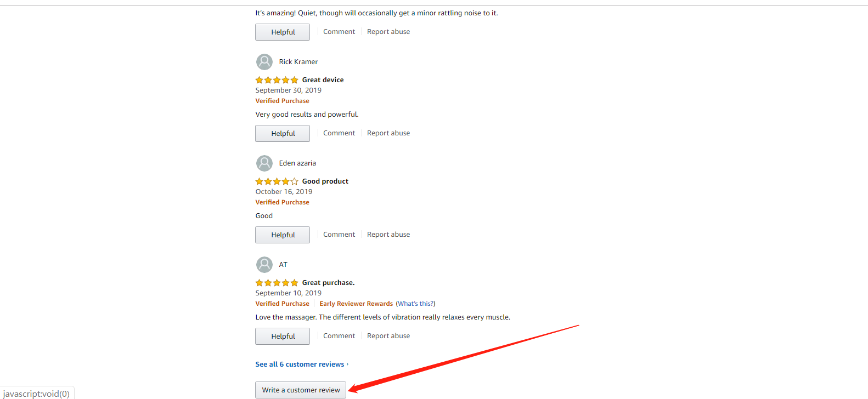Click AT's profile avatar icon
This screenshot has width=868, height=399.
[x=264, y=265]
